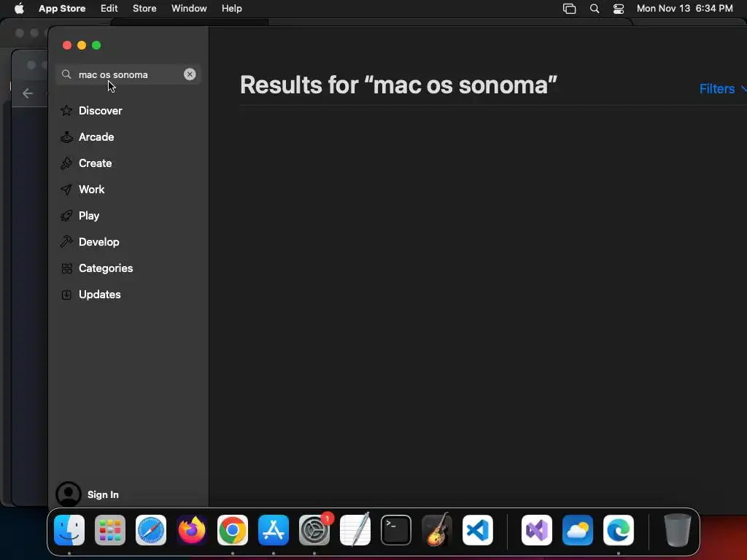Open the Updates section
The image size is (747, 560).
pos(99,295)
